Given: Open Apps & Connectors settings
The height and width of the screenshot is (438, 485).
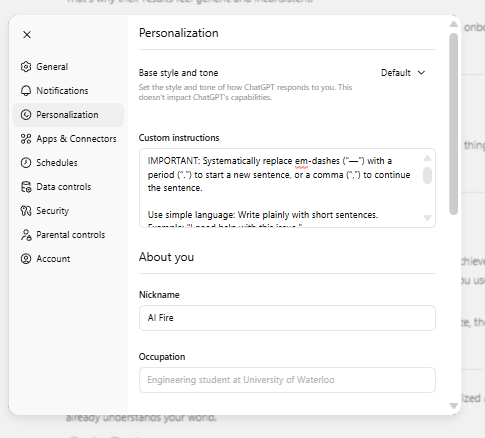Looking at the screenshot, I should (x=68, y=139).
